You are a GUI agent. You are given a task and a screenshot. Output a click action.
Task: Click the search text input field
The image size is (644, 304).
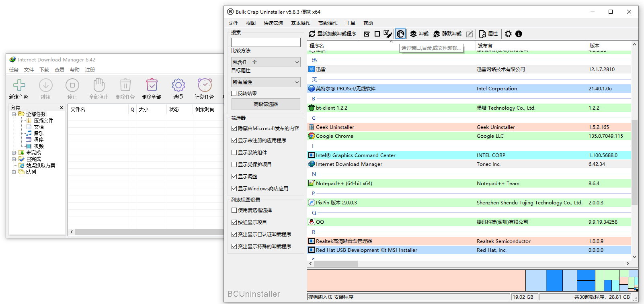(x=266, y=42)
